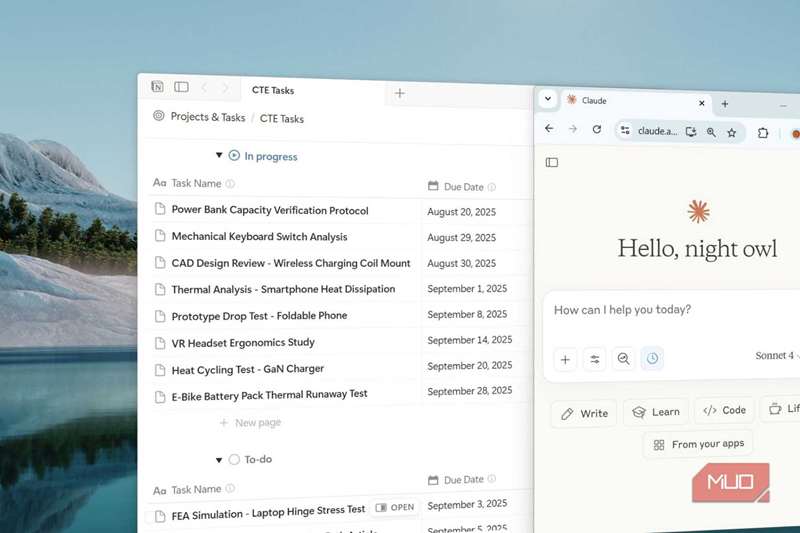The image size is (800, 533).
Task: Click the From your apps button
Action: coord(698,444)
